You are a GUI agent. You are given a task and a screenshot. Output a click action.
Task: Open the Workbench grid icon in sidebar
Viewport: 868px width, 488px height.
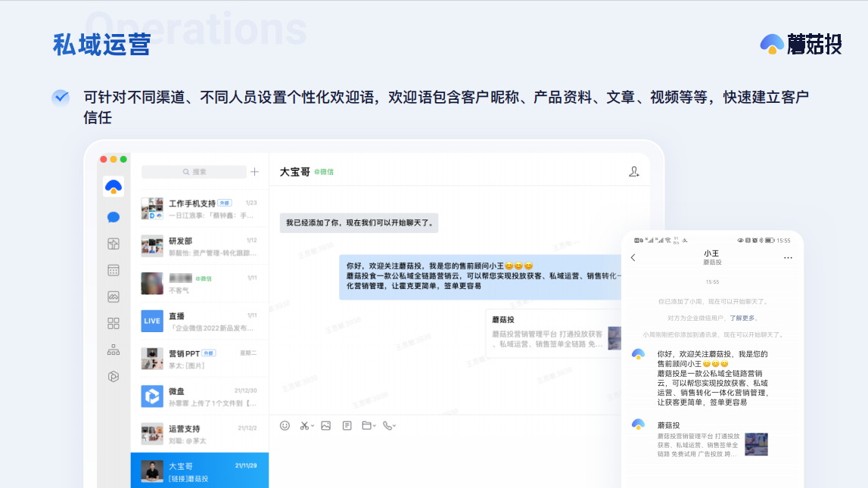(x=114, y=323)
